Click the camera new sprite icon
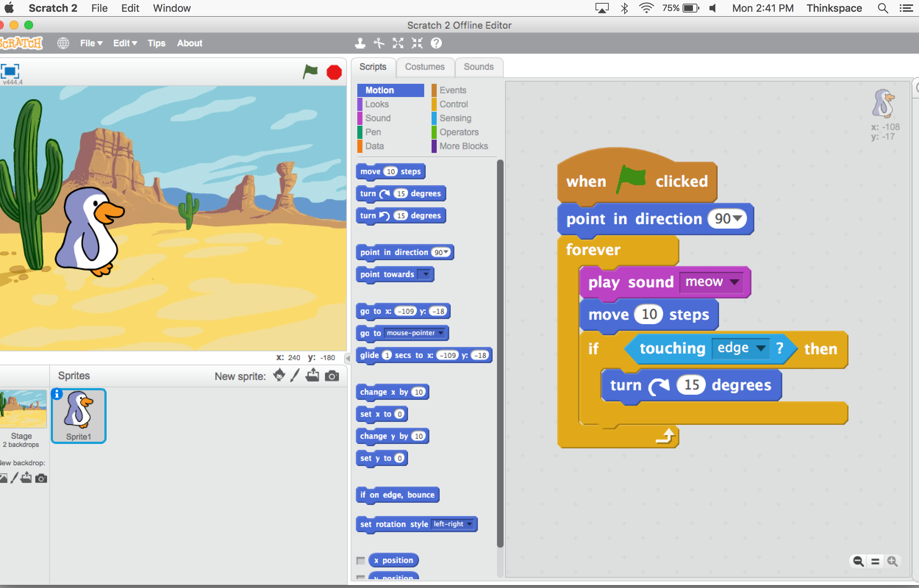 coord(333,376)
